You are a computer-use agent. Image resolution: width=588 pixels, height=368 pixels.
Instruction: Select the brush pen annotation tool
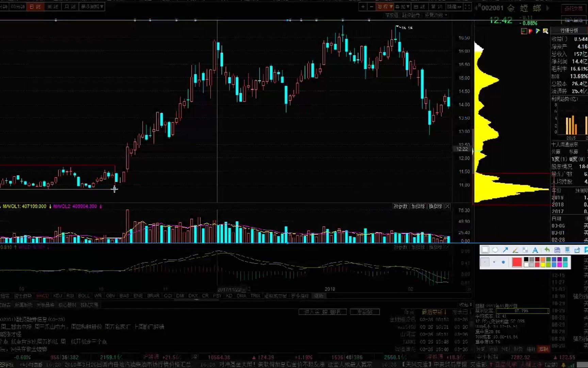[515, 250]
